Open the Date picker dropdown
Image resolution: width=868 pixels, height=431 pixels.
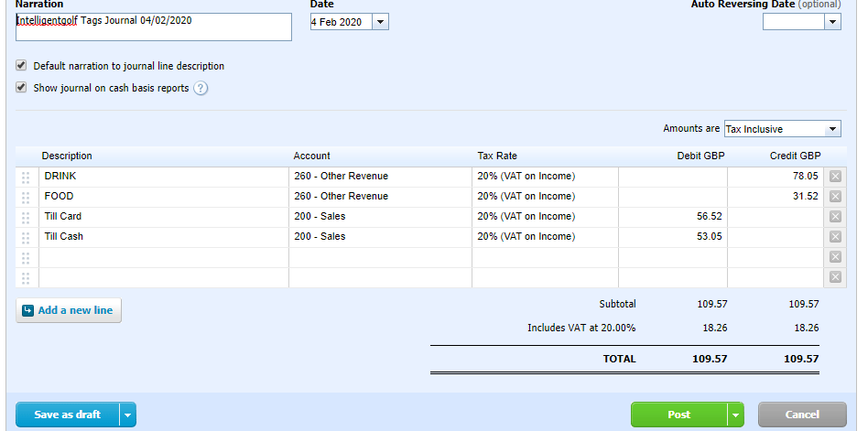[380, 22]
